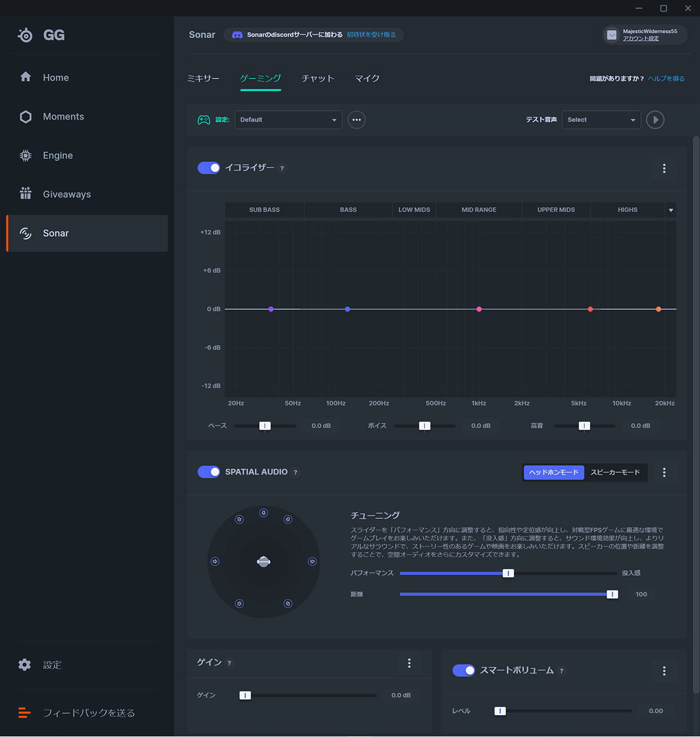Viewport: 700px width, 737px height.
Task: Disable the イコライザー toggle
Action: tap(209, 168)
